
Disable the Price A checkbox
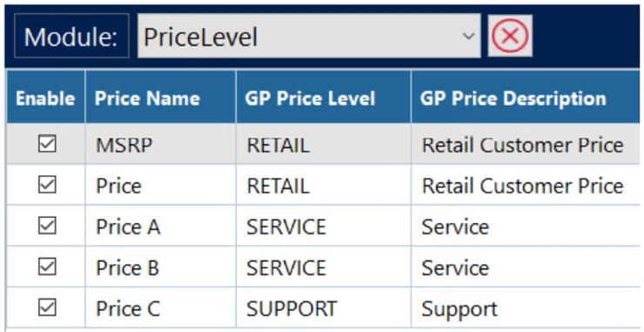tap(47, 226)
